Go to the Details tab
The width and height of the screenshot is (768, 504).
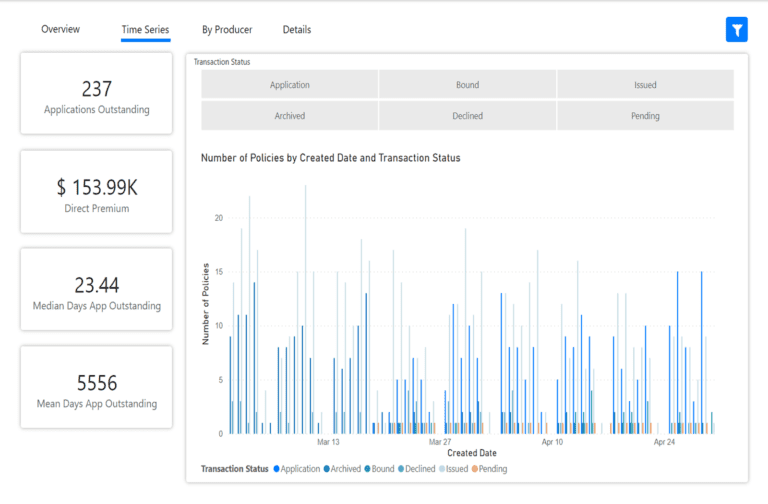pyautogui.click(x=297, y=30)
